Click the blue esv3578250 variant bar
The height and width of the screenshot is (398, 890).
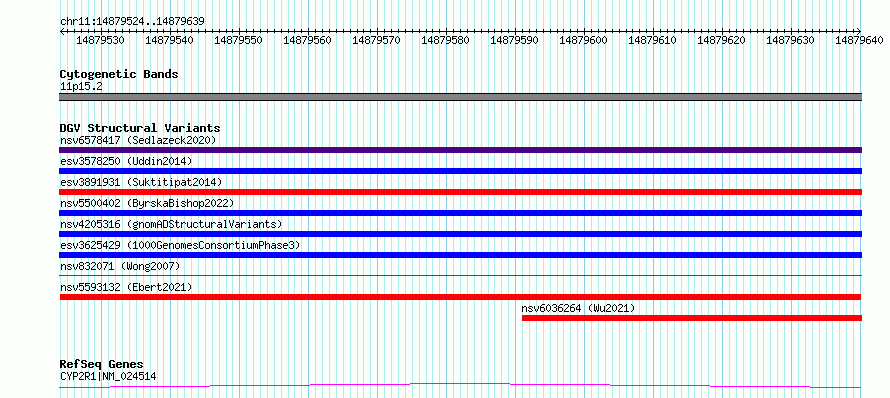click(x=460, y=171)
